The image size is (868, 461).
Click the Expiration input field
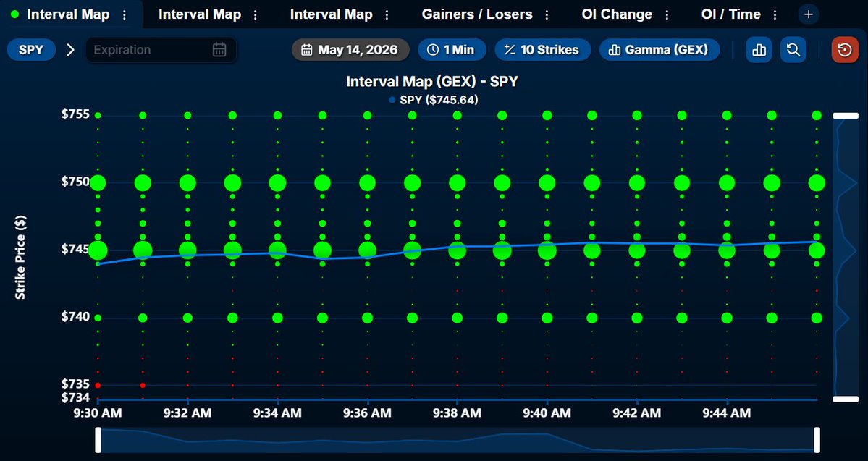(161, 50)
